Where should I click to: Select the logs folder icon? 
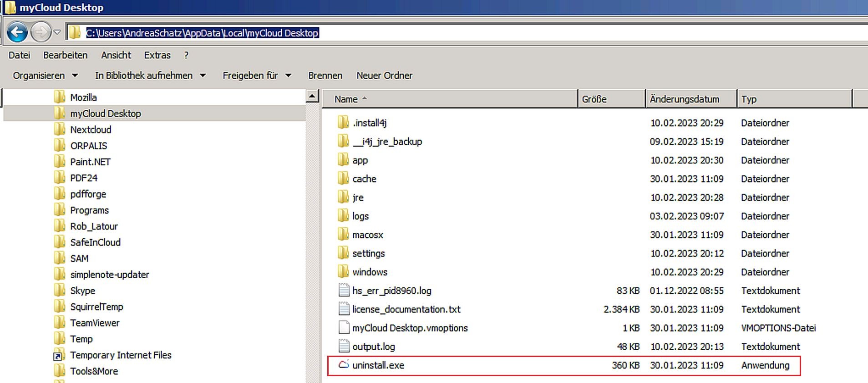coord(344,216)
